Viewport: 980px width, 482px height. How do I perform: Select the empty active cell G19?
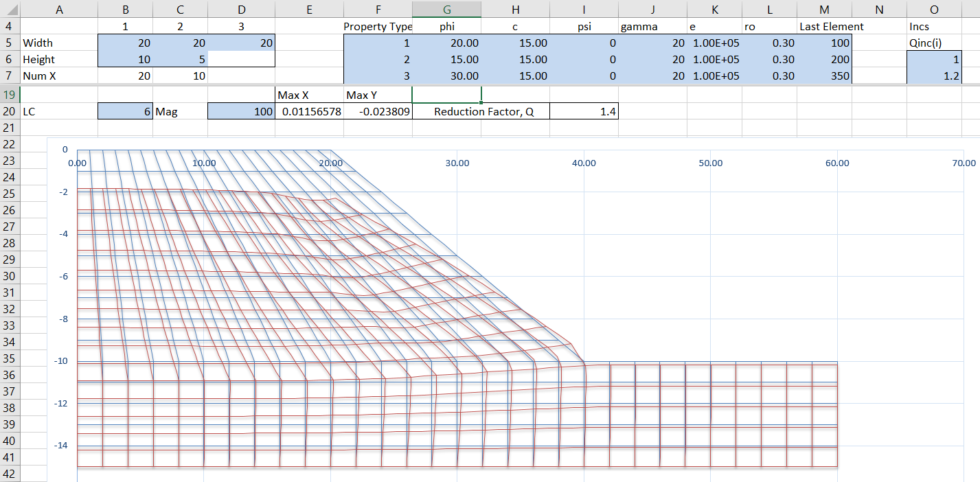pyautogui.click(x=446, y=95)
